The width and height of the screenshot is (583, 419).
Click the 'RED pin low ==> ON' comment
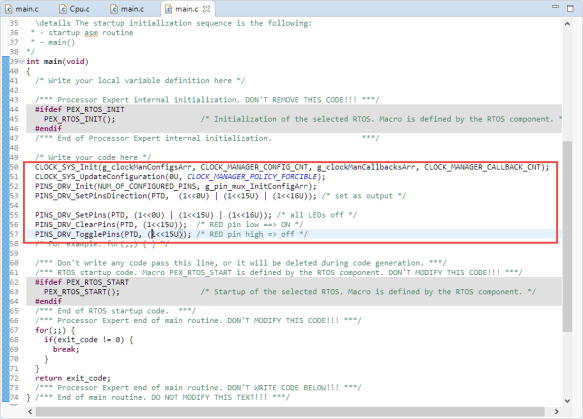tap(250, 225)
